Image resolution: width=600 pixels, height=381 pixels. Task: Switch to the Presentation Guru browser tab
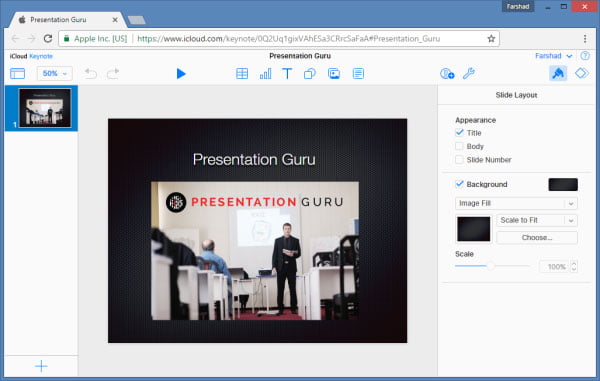point(67,20)
